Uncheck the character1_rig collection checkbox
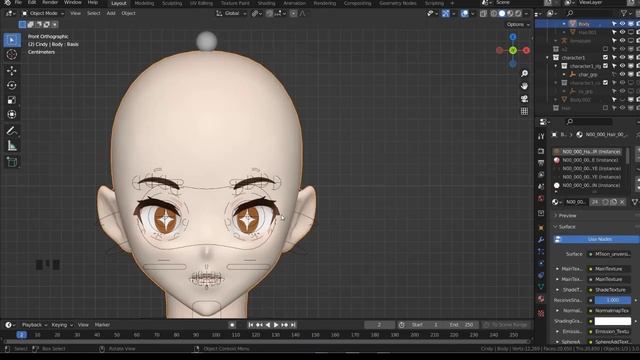Screen dimensions: 640x360 point(605,66)
